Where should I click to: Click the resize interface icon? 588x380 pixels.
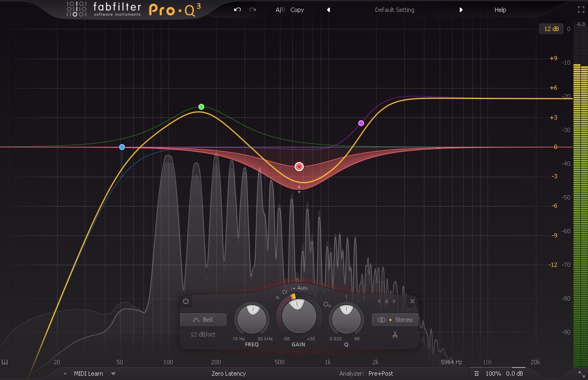click(581, 374)
